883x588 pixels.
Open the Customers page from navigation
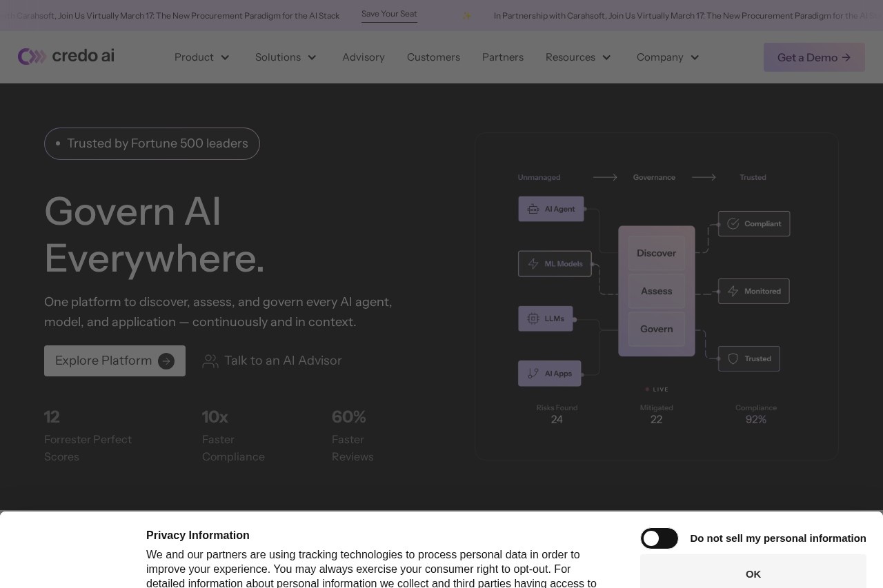pyautogui.click(x=433, y=57)
